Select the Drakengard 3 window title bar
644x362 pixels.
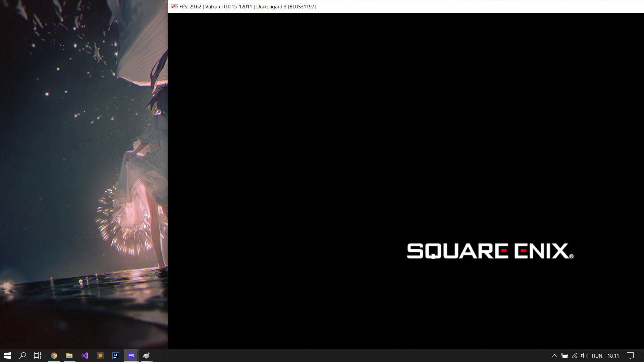pos(406,6)
